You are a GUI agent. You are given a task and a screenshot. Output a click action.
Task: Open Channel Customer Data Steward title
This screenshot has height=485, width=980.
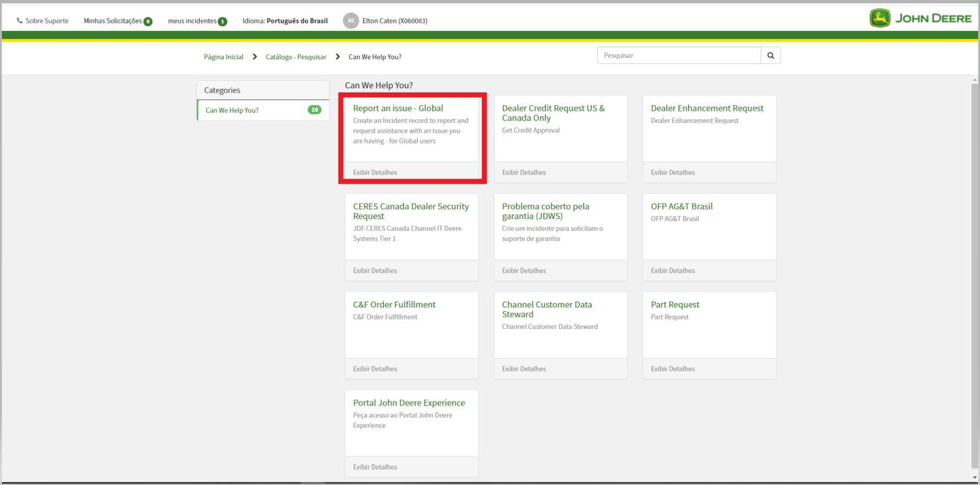[547, 309]
